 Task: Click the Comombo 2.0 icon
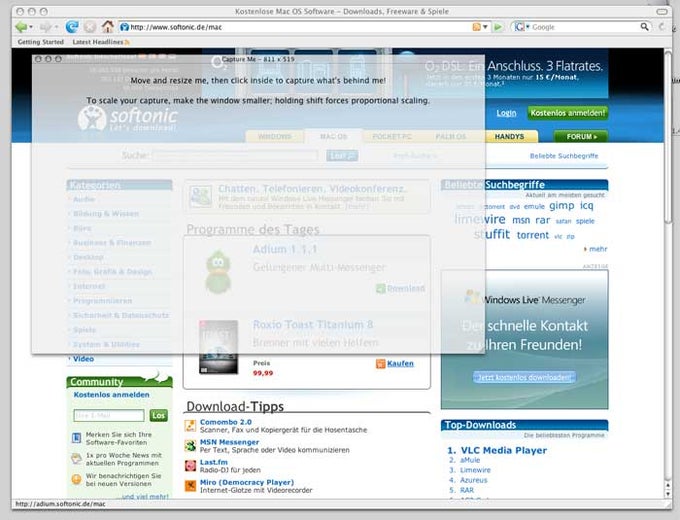(x=190, y=425)
